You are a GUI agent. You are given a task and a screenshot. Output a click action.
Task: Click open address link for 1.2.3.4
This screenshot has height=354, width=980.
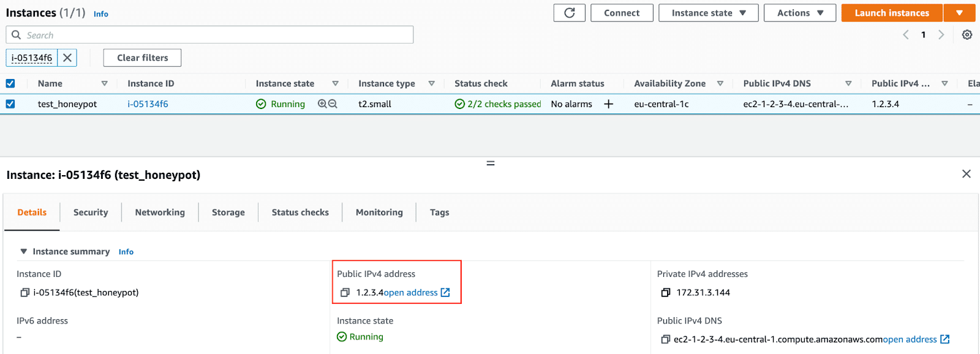(417, 293)
